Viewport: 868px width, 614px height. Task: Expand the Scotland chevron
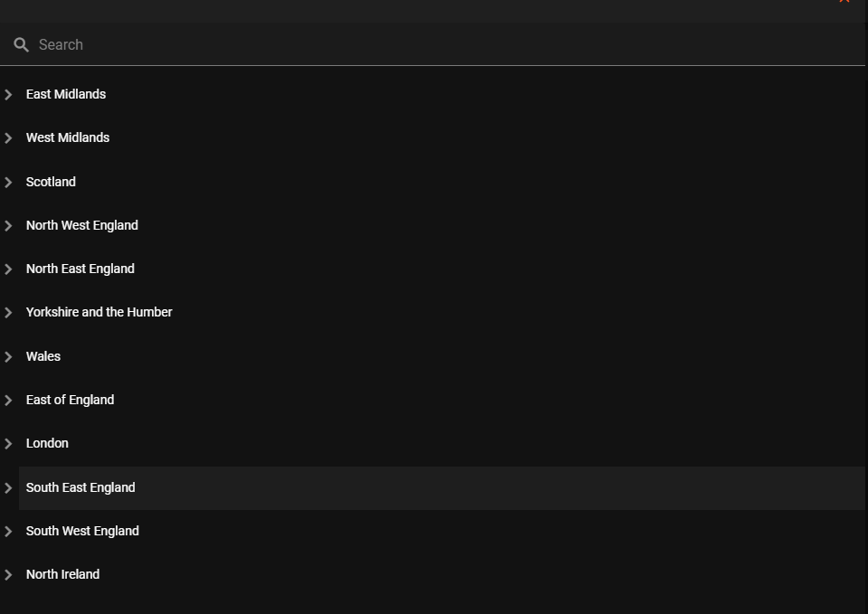coord(8,183)
